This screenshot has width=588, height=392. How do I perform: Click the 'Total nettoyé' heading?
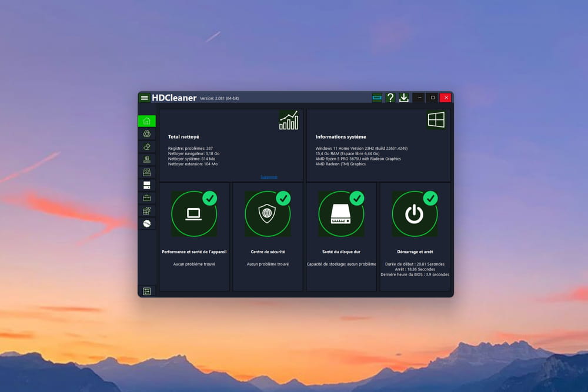pos(183,137)
